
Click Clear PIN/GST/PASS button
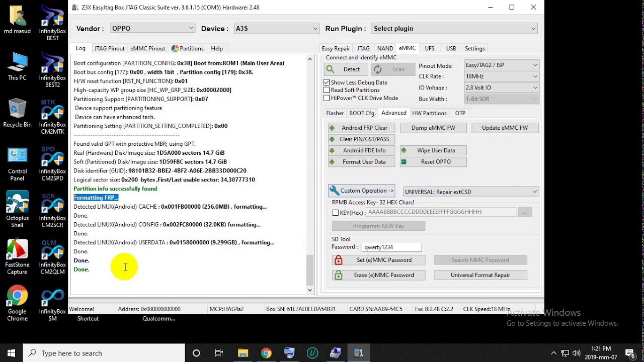click(361, 139)
